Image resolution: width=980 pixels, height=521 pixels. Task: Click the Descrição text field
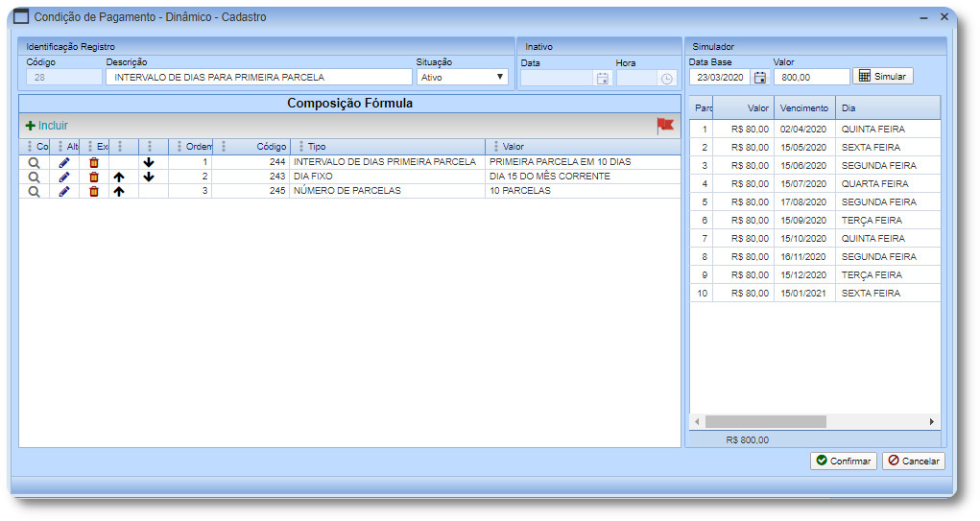(258, 77)
